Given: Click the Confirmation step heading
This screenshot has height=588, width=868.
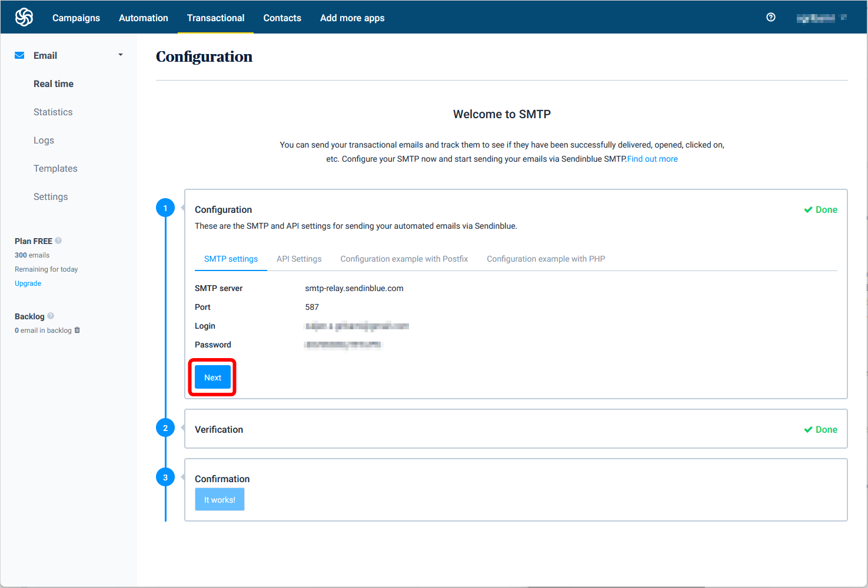Looking at the screenshot, I should click(222, 479).
